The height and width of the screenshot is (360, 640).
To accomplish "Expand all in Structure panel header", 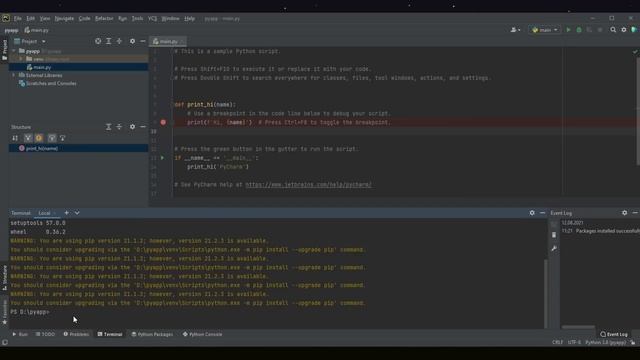I will tap(109, 127).
